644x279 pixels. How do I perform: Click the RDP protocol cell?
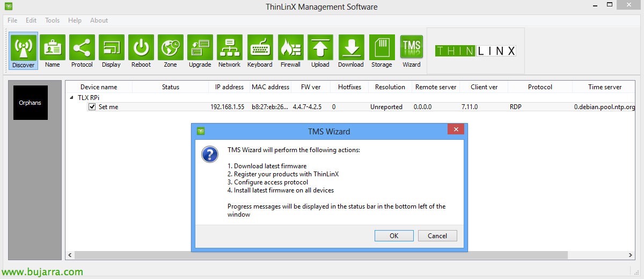coord(516,107)
